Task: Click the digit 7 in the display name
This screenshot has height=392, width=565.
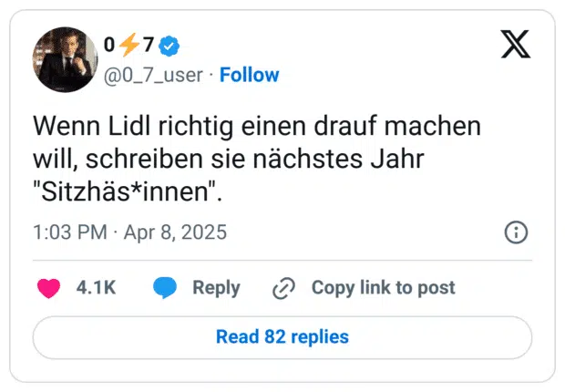Action: click(149, 45)
